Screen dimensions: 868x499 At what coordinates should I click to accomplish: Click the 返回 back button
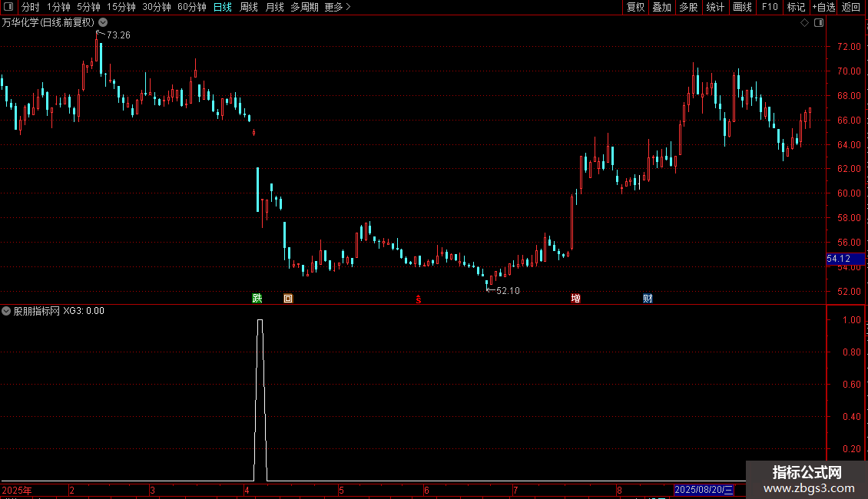tap(851, 7)
